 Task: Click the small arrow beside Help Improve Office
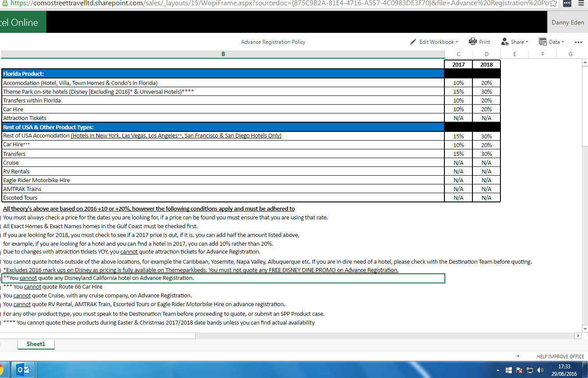click(x=518, y=357)
